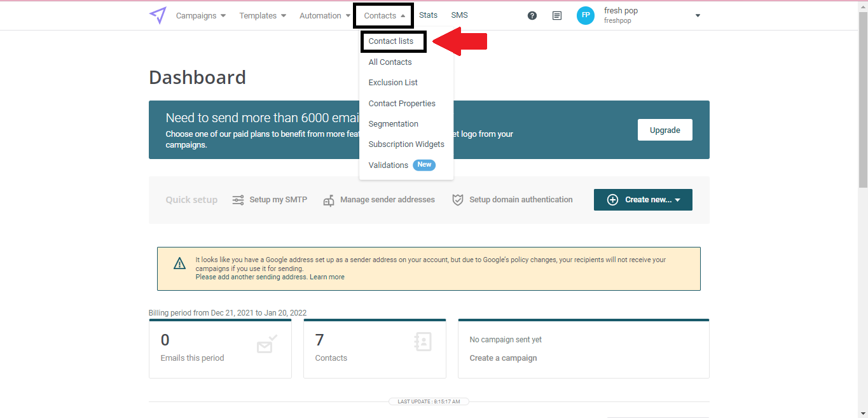Click the Billing period date text
Viewport: 868px width, 418px height.
point(228,313)
